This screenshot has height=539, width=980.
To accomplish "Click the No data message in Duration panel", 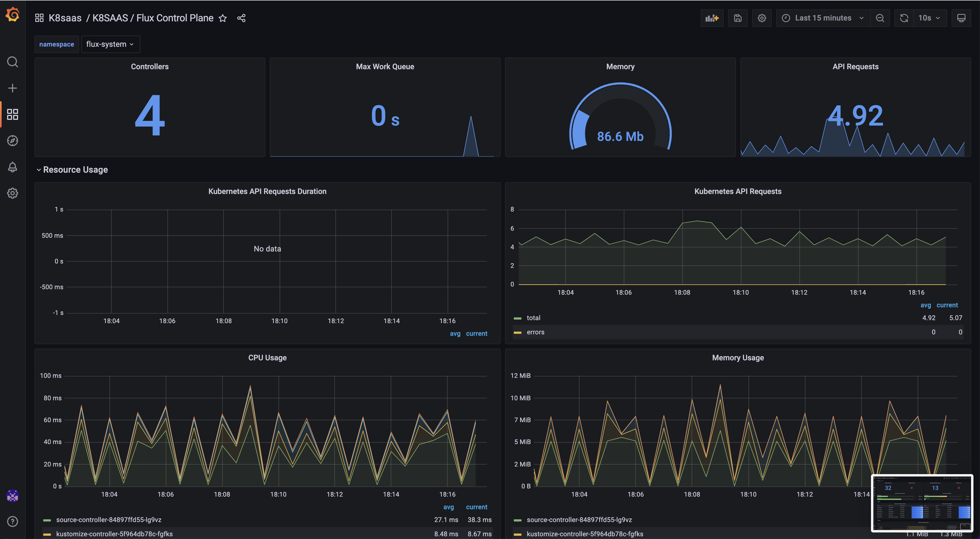I will pos(268,249).
